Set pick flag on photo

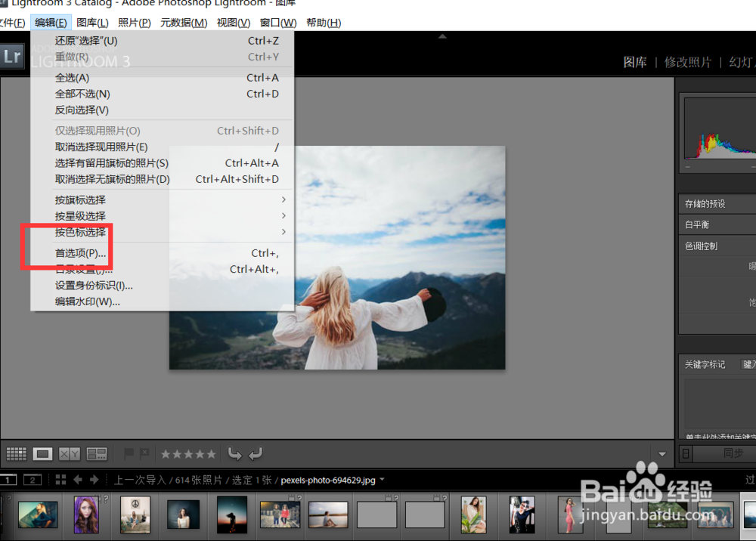coord(129,453)
